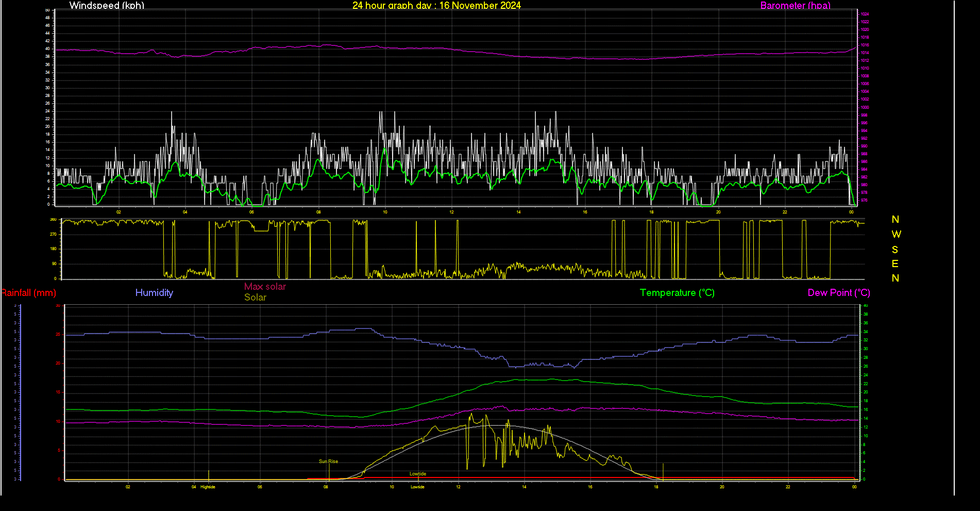
Task: Click the S compass direction letter
Action: [x=895, y=250]
